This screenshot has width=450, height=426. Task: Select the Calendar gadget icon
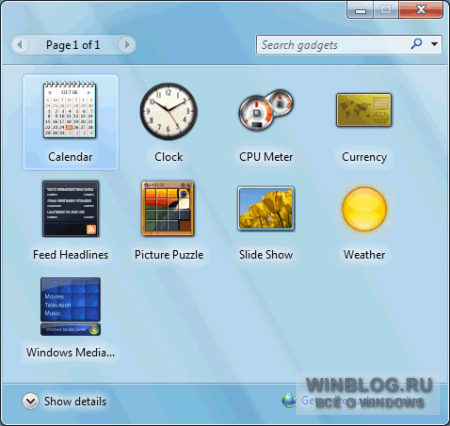pyautogui.click(x=70, y=109)
